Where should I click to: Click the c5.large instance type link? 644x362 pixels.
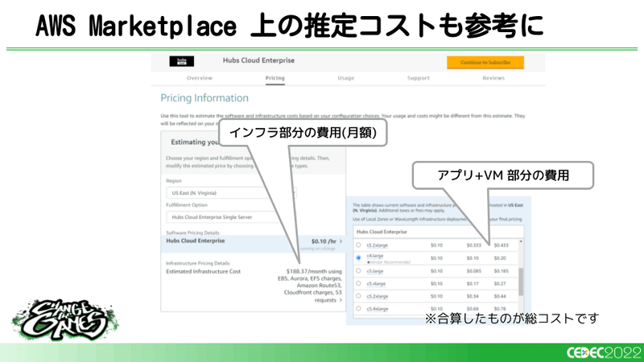pyautogui.click(x=375, y=271)
